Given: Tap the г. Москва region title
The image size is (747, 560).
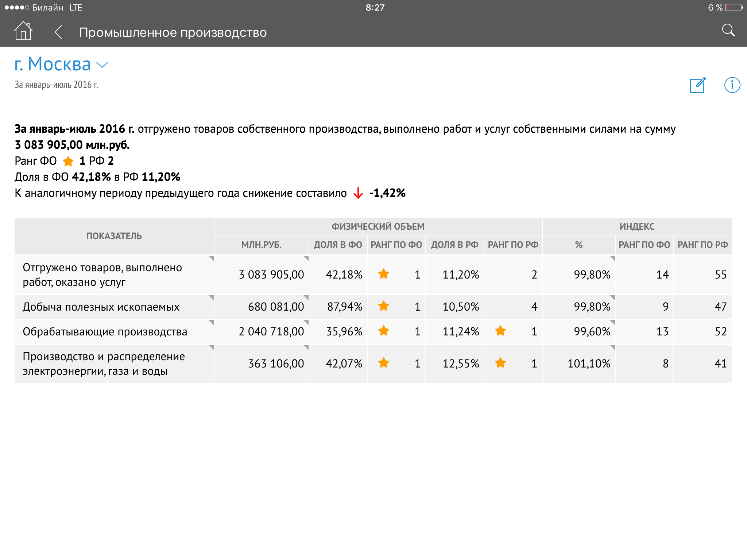Looking at the screenshot, I should click(53, 64).
